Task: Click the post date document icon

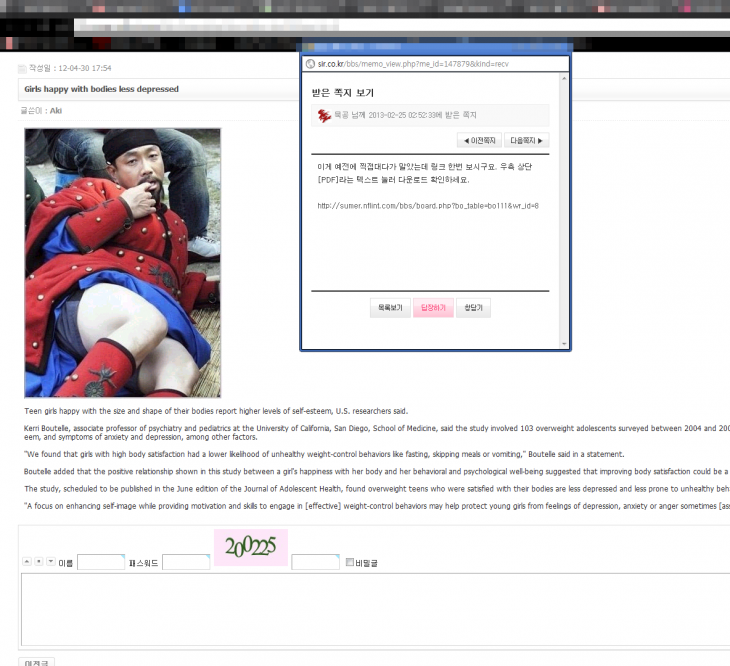Action: 22,69
